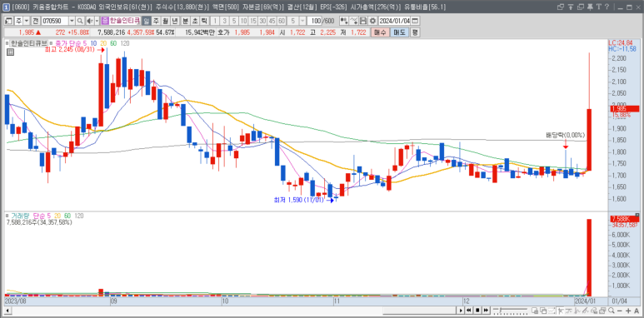Click the grid icon below the chart name

[x=10, y=52]
